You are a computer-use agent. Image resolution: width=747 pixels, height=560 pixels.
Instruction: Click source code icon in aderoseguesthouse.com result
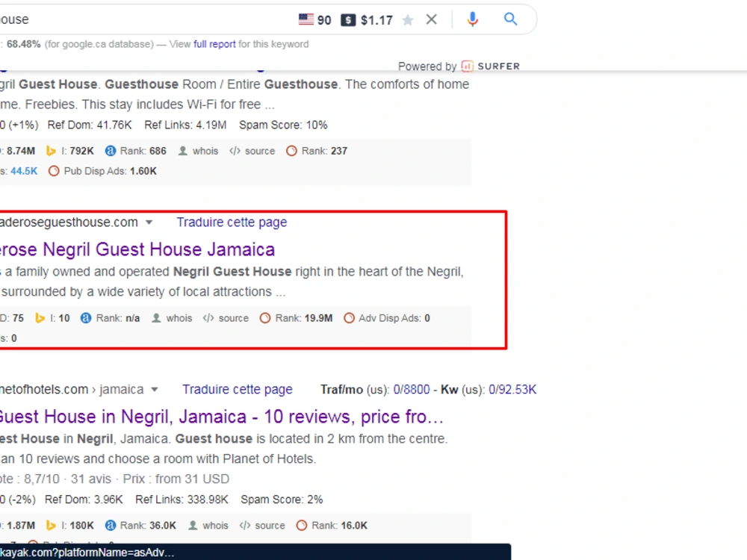(208, 318)
